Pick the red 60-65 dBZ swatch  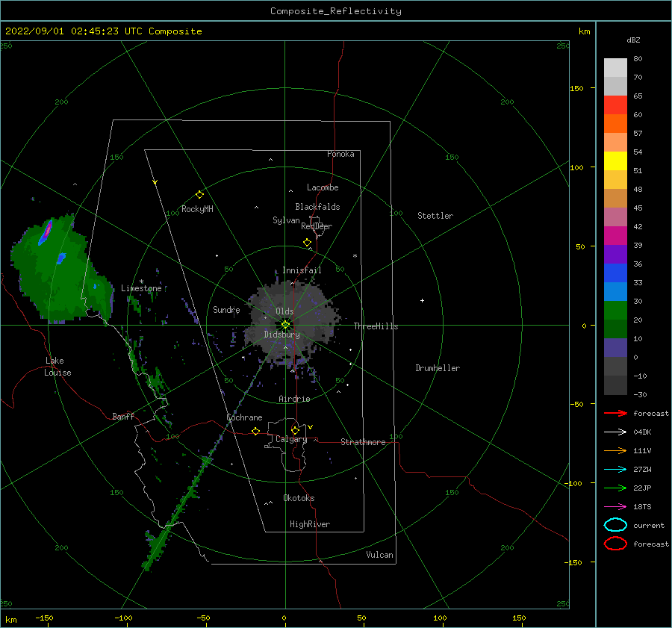[615, 105]
